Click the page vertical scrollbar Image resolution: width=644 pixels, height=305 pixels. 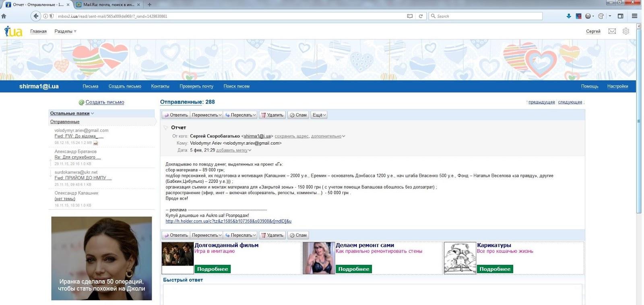coord(638,121)
